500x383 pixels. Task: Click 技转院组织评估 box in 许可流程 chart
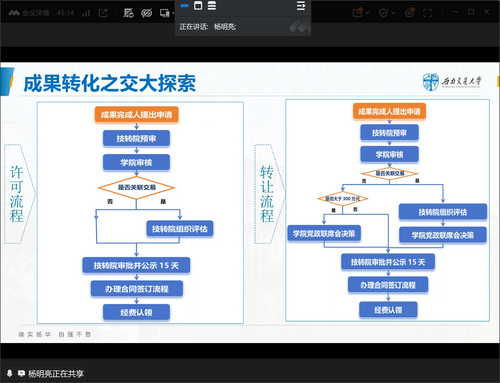coord(180,229)
